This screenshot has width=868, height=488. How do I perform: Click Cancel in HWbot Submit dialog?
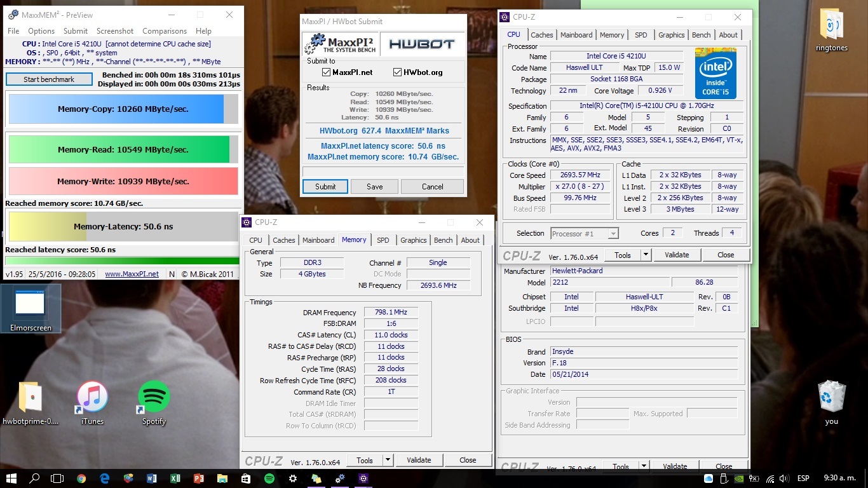pyautogui.click(x=433, y=187)
